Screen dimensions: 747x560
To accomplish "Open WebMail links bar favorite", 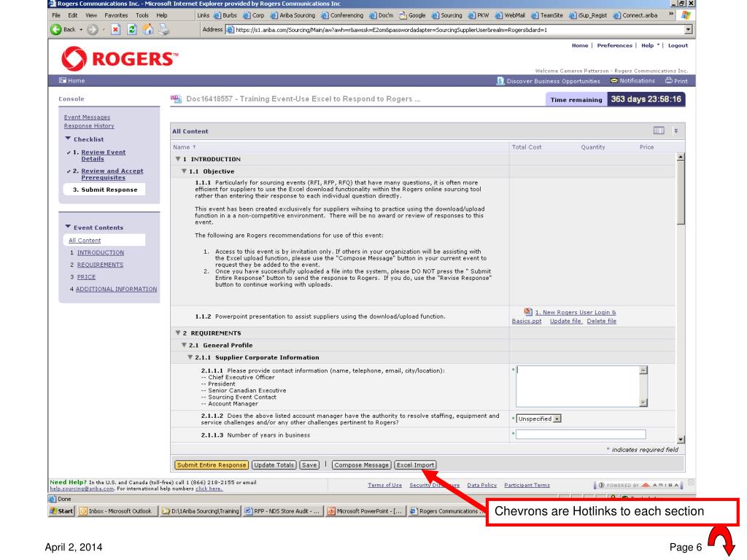I will tap(510, 15).
